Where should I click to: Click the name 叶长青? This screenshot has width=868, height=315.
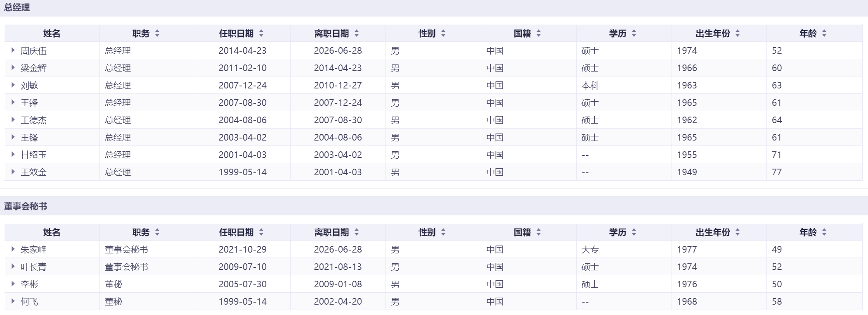[34, 267]
